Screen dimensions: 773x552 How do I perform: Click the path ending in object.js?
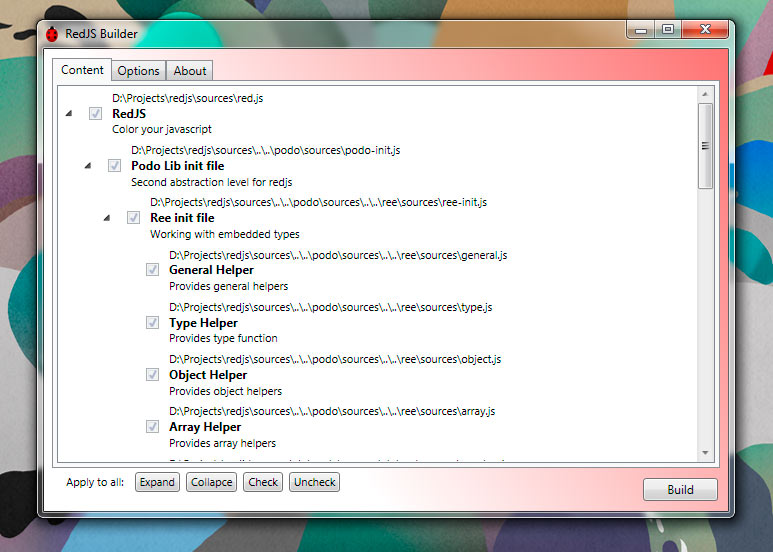tap(335, 359)
